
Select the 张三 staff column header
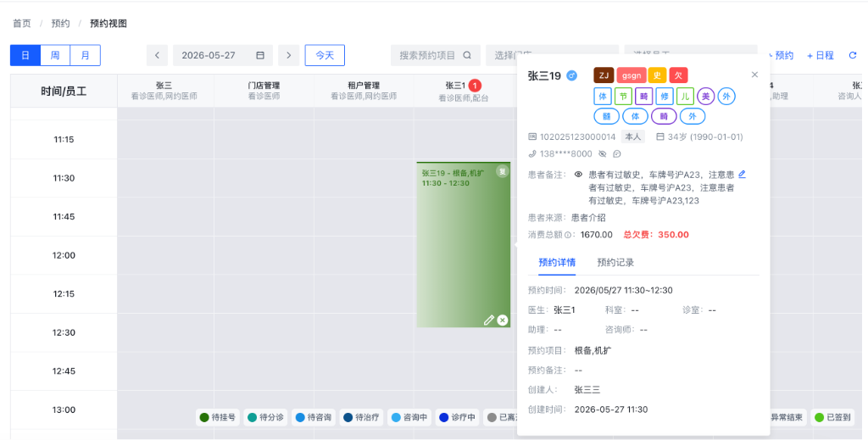[164, 91]
